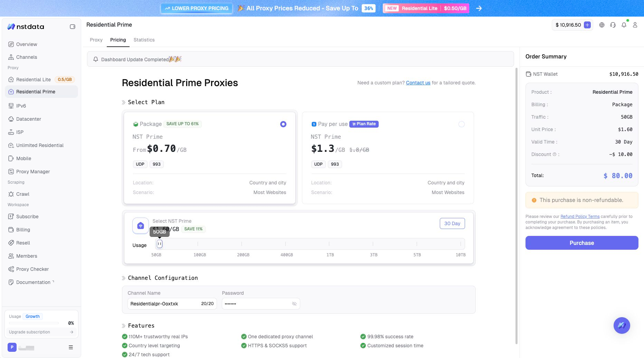Click Lower Proxy Pricing banner button

(197, 8)
